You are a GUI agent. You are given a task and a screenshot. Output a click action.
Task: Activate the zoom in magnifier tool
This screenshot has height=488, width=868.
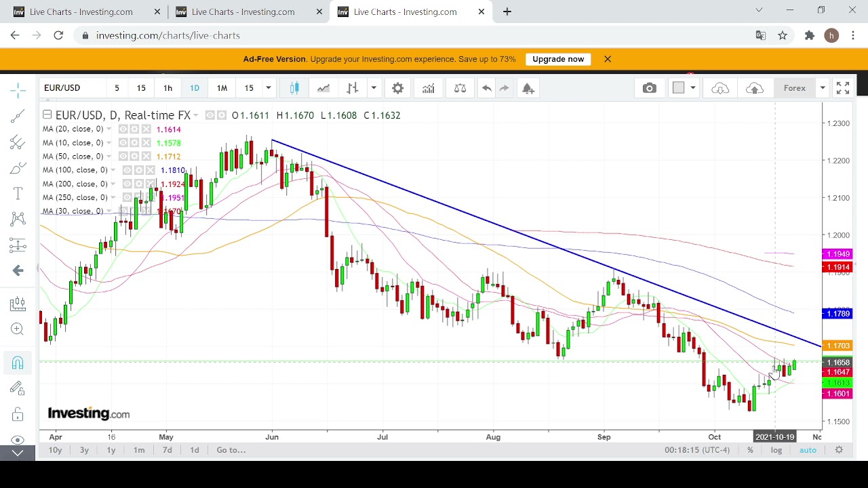click(18, 329)
